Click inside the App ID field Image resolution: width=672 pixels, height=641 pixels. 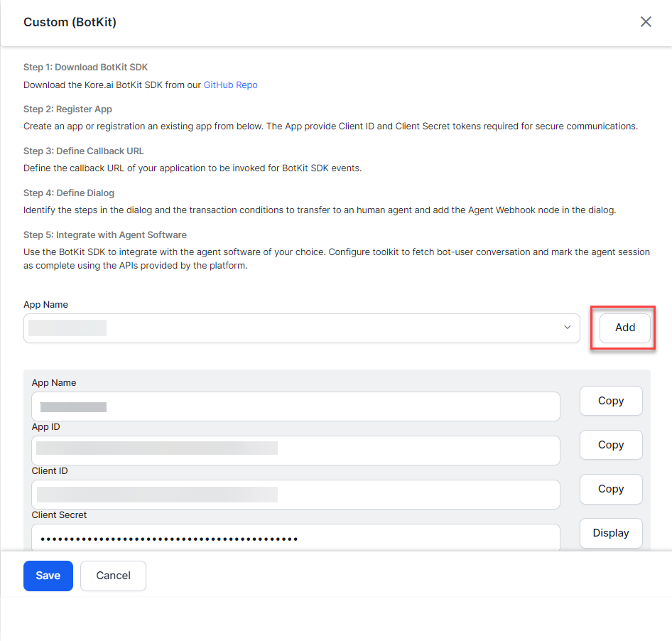pyautogui.click(x=296, y=451)
